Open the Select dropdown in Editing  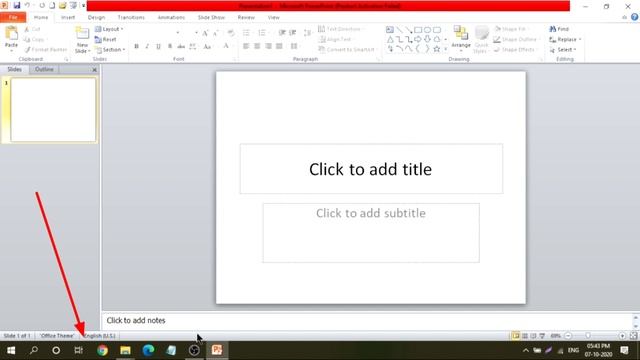(x=563, y=49)
